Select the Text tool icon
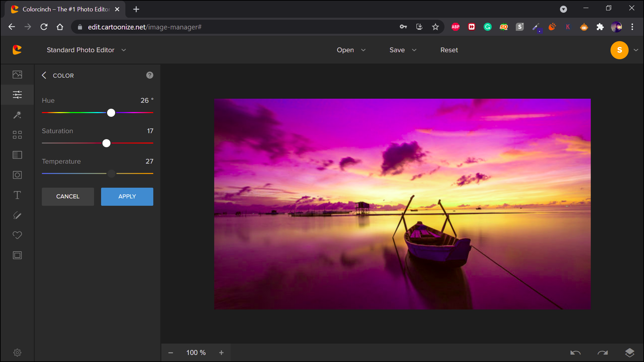This screenshot has height=362, width=644. coord(17,195)
